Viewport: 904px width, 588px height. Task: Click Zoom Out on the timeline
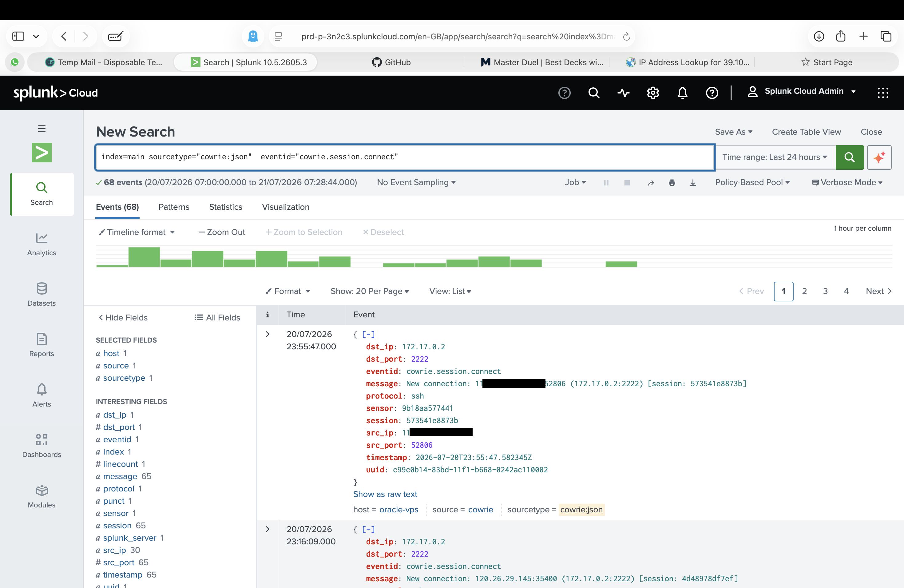[x=222, y=232]
